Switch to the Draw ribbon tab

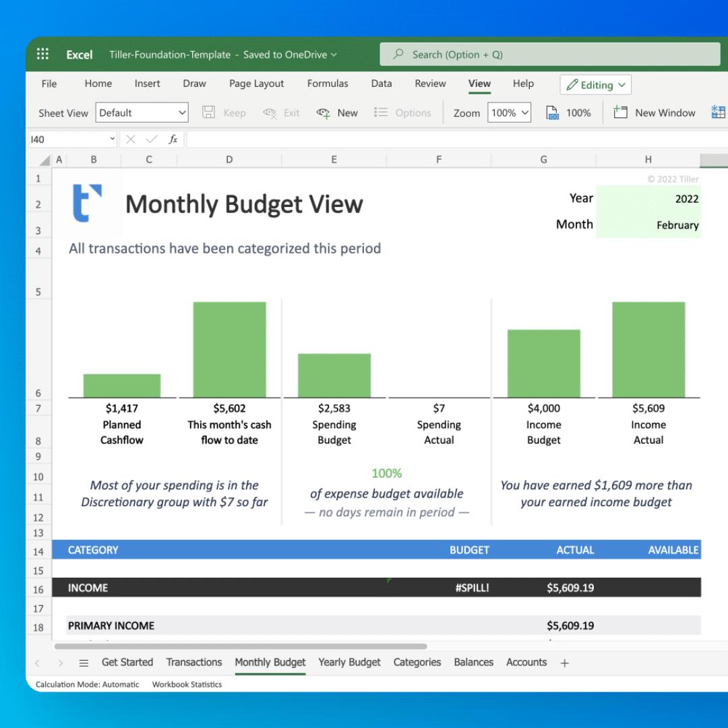coord(194,84)
